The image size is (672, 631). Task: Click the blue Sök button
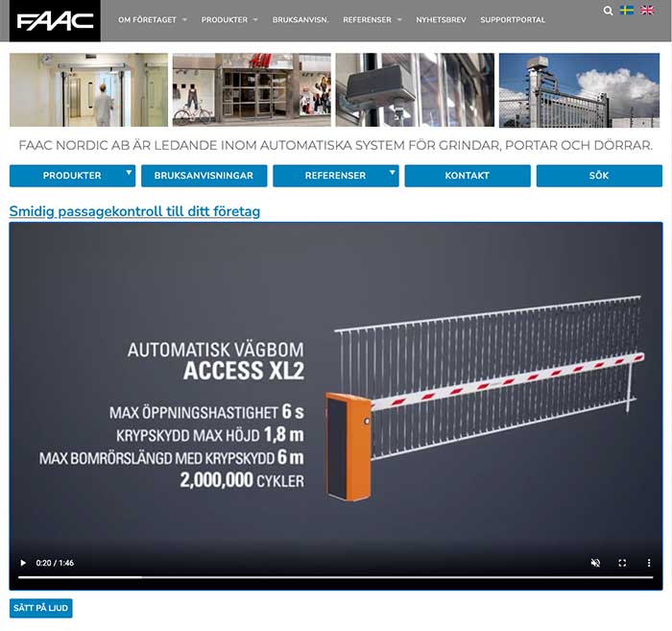click(x=599, y=176)
